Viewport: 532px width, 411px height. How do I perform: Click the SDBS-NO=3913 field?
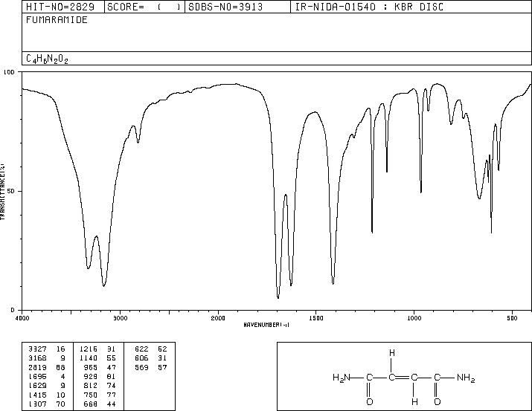pos(237,7)
